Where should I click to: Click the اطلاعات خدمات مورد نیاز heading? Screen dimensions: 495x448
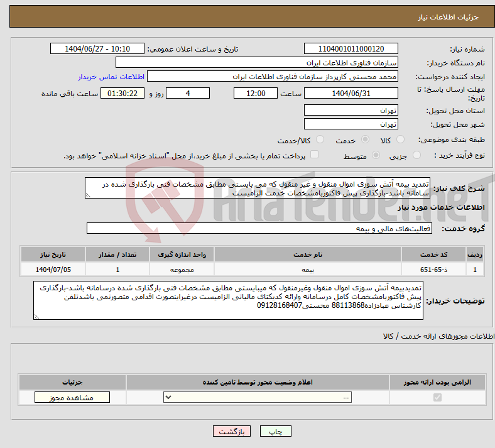pyautogui.click(x=441, y=207)
